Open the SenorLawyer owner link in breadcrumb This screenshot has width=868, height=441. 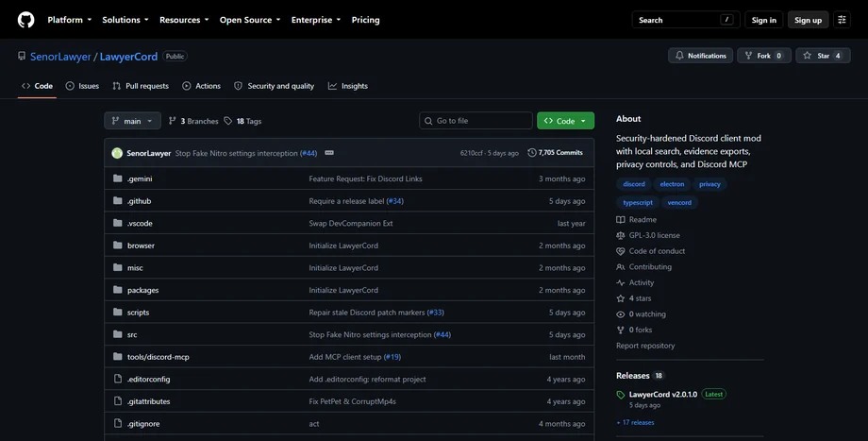coord(60,57)
